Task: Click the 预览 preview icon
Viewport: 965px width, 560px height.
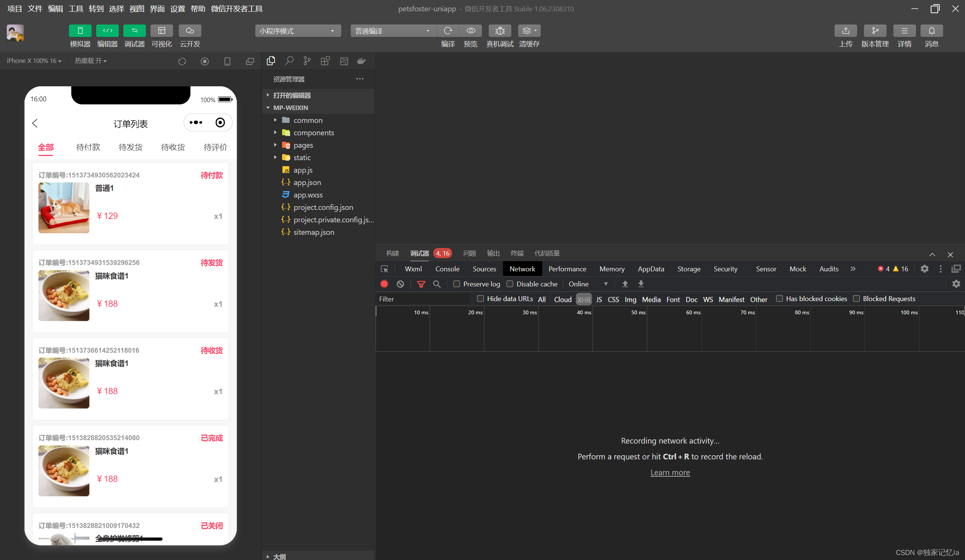Action: pyautogui.click(x=470, y=31)
